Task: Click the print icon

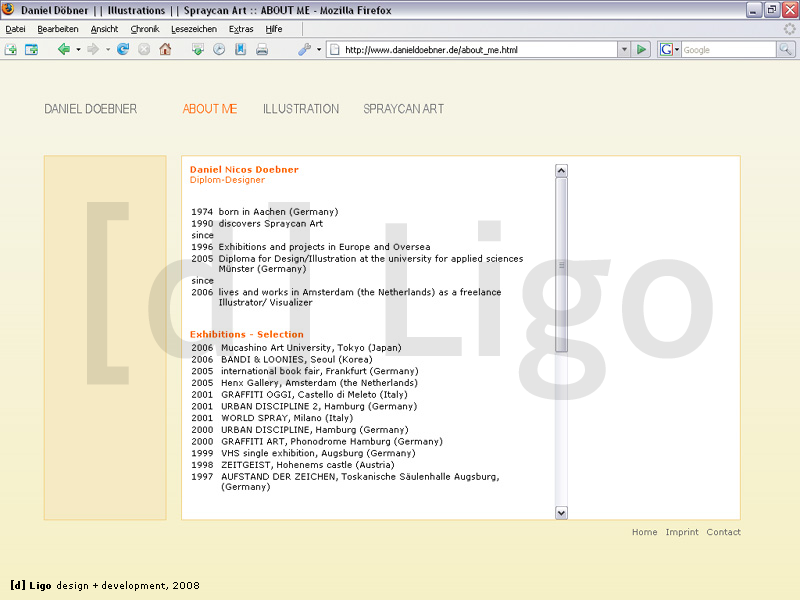Action: point(262,49)
